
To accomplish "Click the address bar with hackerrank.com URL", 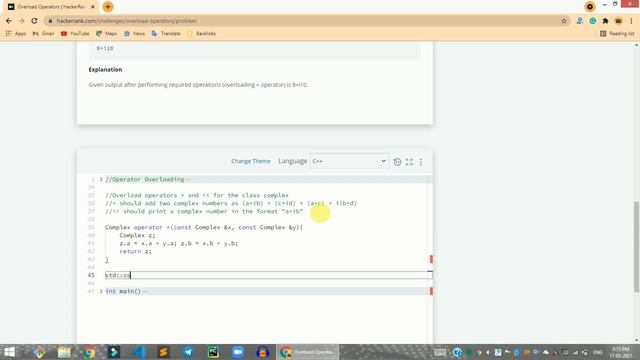I will tap(302, 21).
